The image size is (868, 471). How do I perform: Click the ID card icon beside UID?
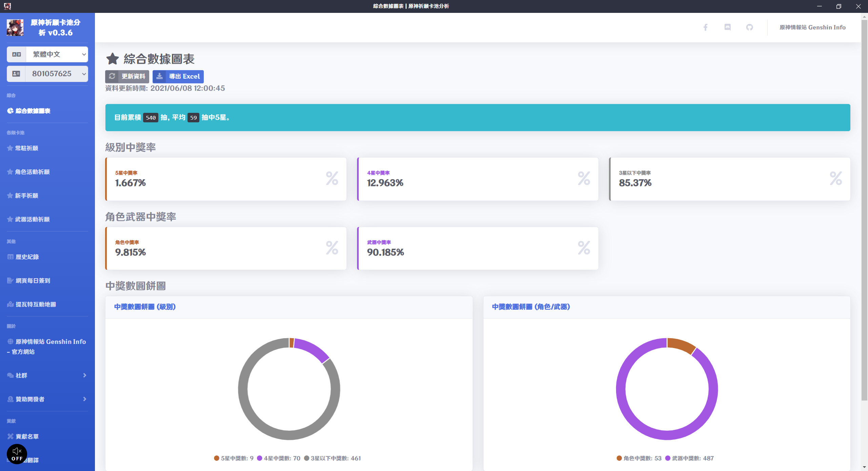pos(16,74)
